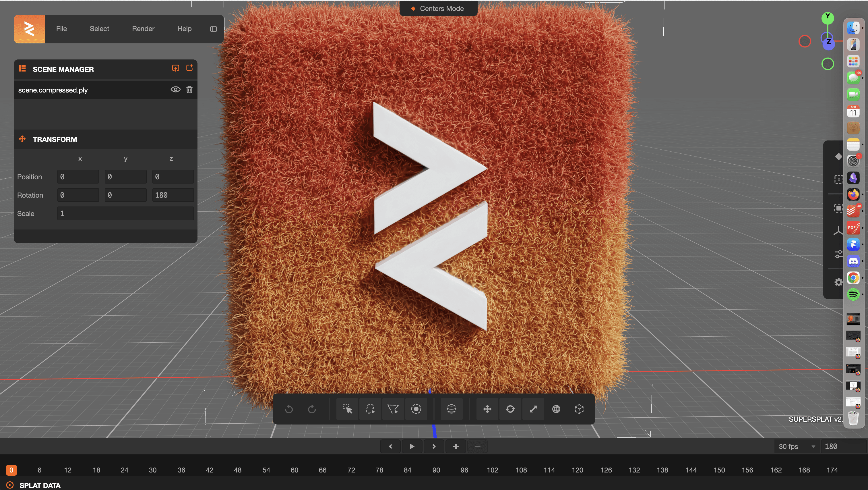Step to the next frame

[434, 447]
